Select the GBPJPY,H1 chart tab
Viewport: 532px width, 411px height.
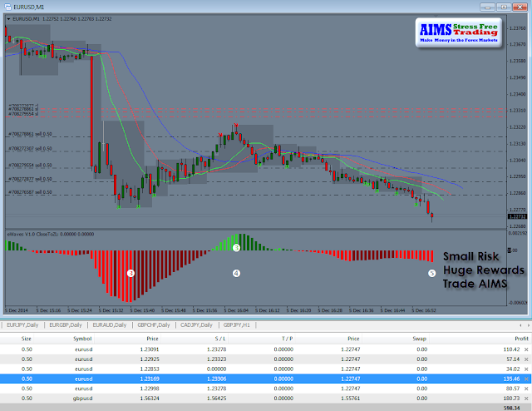pyautogui.click(x=236, y=325)
